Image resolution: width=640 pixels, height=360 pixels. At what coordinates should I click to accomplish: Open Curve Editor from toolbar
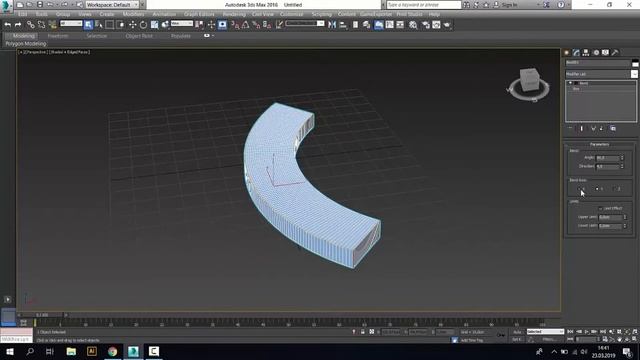click(x=389, y=25)
